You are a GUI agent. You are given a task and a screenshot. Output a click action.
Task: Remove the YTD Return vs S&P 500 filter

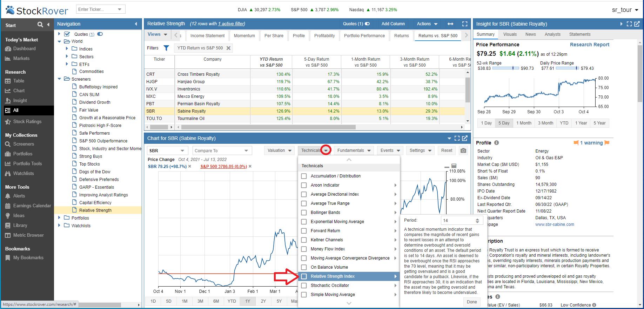click(229, 48)
